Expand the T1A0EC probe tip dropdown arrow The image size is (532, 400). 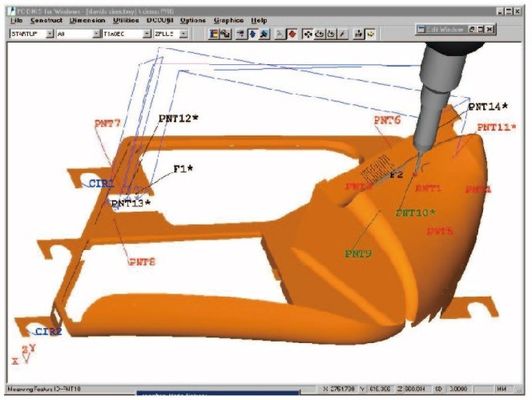tap(147, 34)
